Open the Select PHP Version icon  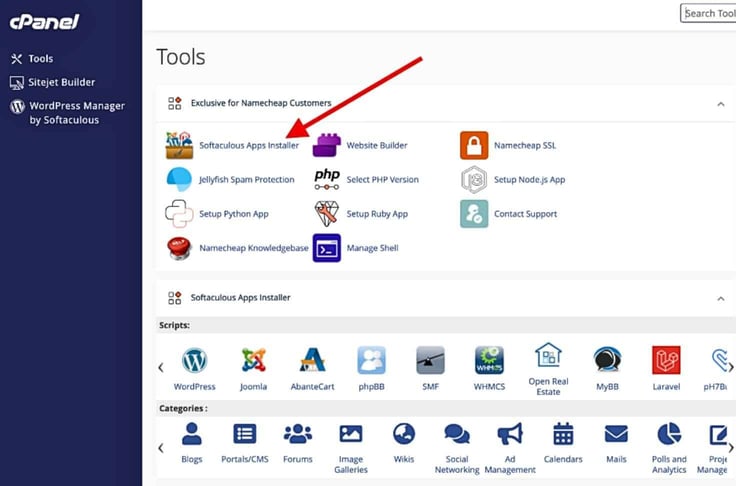pos(327,179)
